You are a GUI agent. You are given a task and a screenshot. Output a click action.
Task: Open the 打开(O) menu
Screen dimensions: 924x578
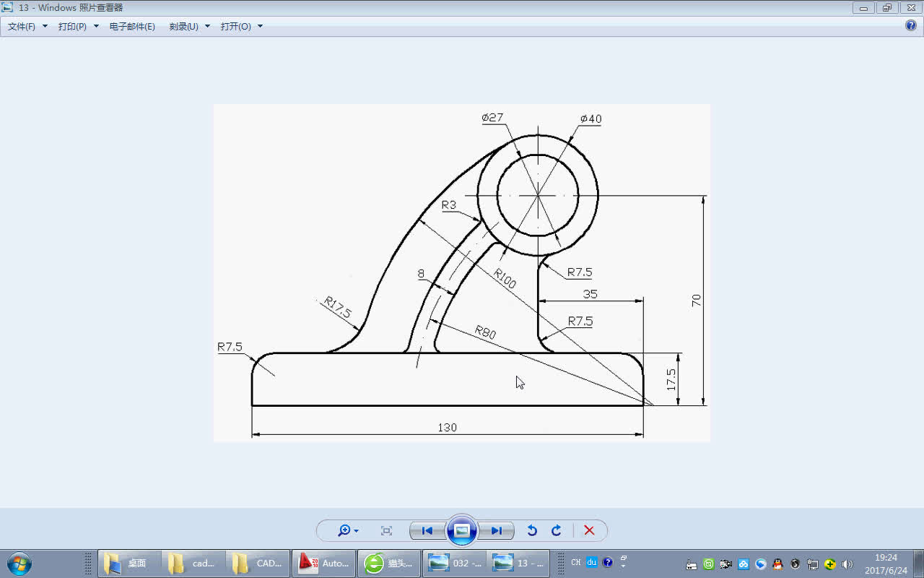click(236, 26)
